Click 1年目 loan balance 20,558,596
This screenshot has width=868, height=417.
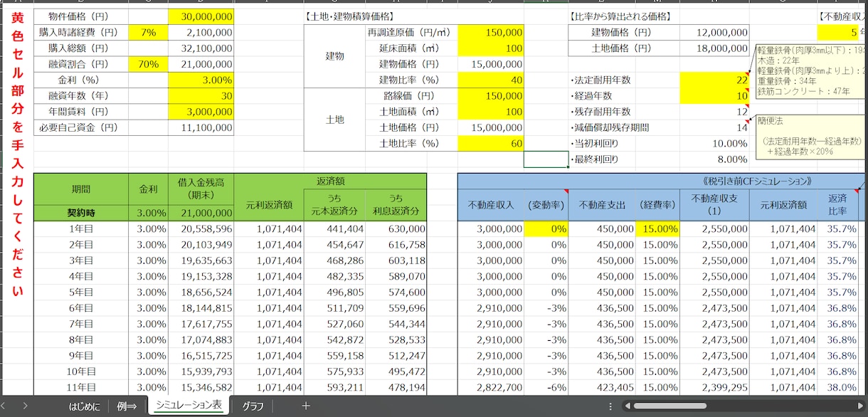pos(201,229)
